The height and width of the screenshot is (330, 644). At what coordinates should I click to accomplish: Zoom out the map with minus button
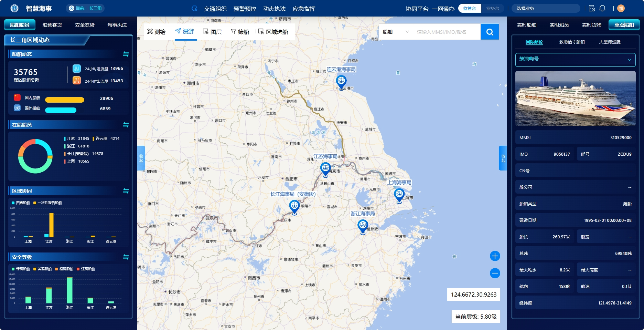[x=495, y=273]
